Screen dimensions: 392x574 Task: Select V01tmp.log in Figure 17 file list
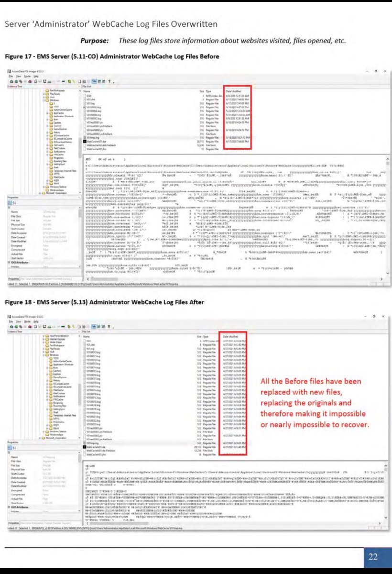[x=91, y=138]
